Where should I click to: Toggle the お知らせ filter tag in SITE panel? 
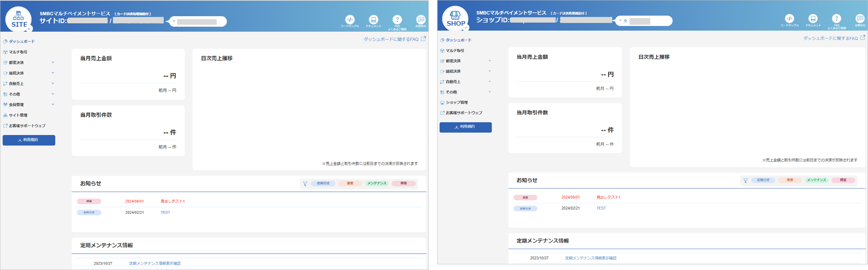(x=323, y=183)
